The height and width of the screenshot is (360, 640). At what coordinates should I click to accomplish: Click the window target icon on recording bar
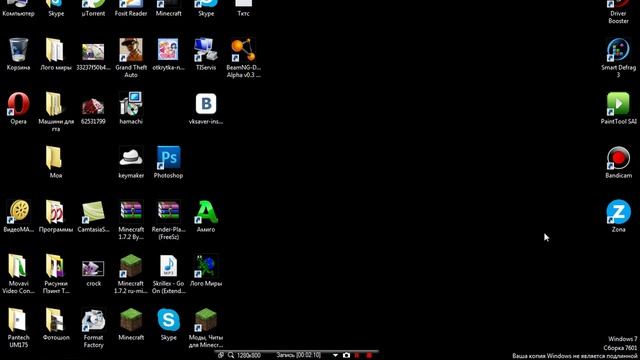221,355
